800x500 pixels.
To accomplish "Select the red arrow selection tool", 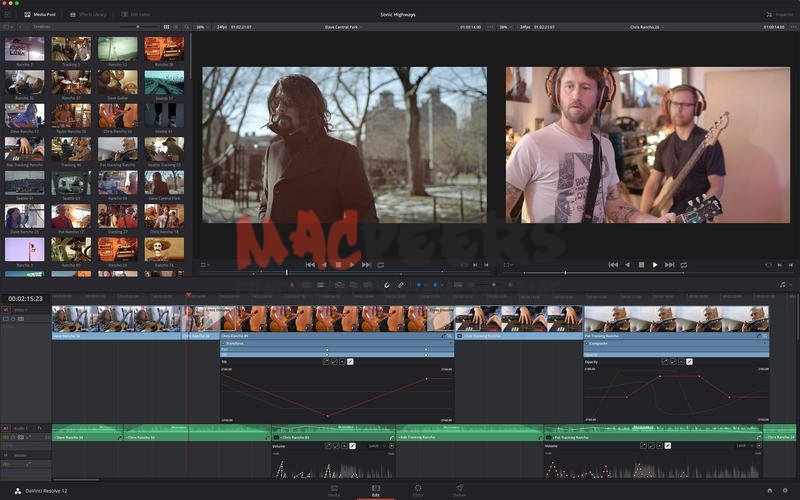I will point(292,285).
